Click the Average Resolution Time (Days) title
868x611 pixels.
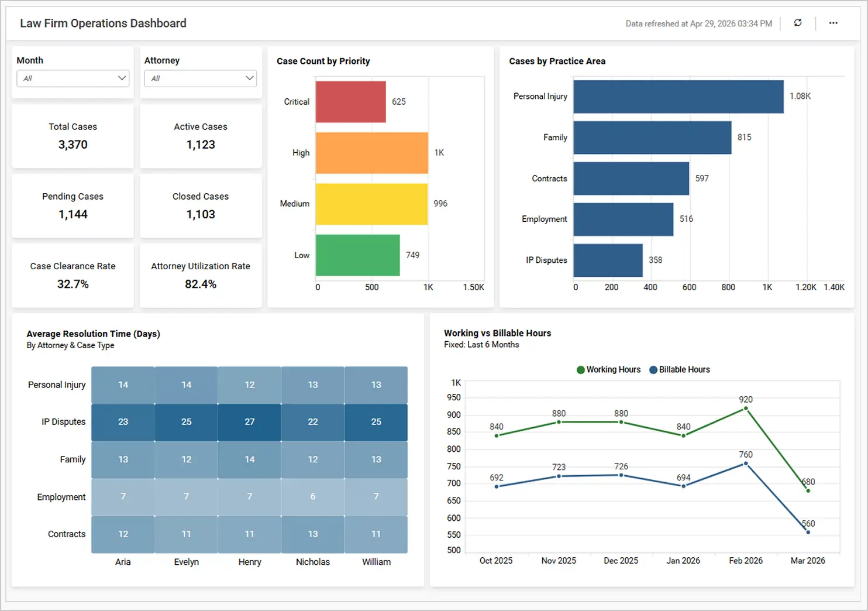click(x=93, y=334)
